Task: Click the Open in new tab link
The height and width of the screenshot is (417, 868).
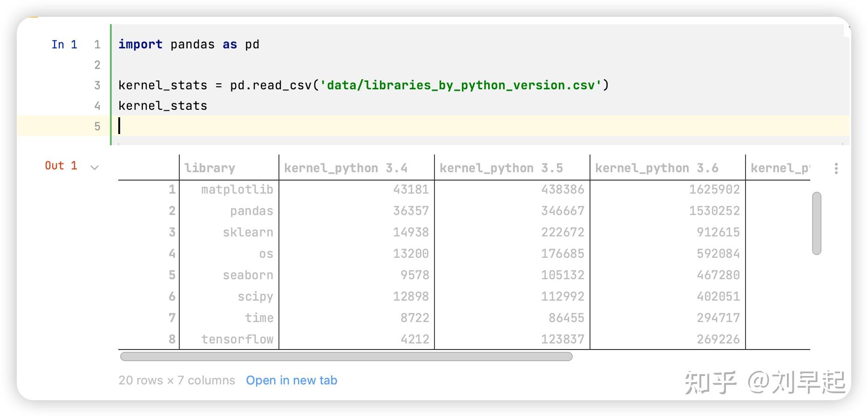Action: 292,380
